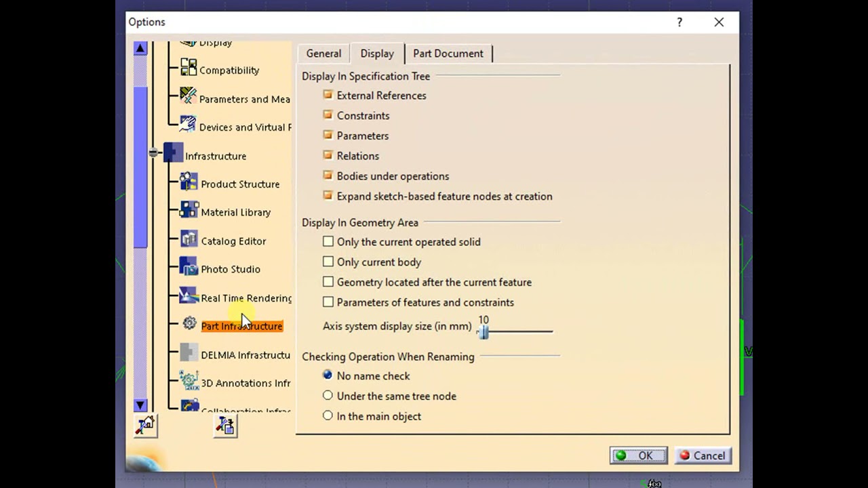Select Photo Studio tree entry

click(x=231, y=269)
